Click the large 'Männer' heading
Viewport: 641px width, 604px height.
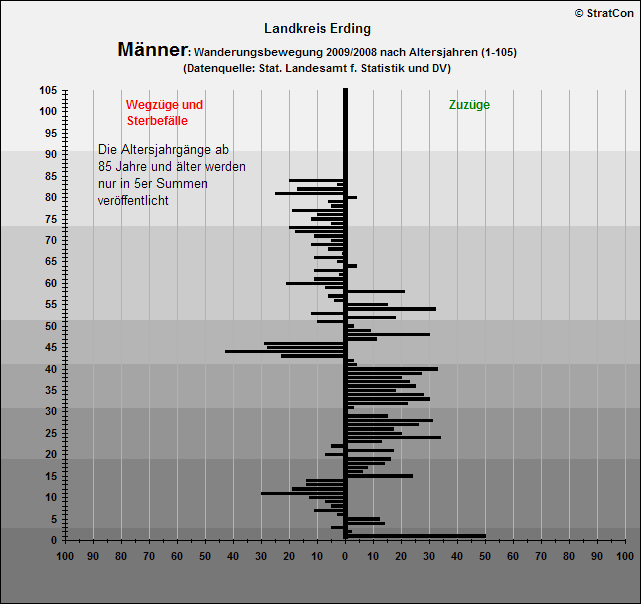153,49
